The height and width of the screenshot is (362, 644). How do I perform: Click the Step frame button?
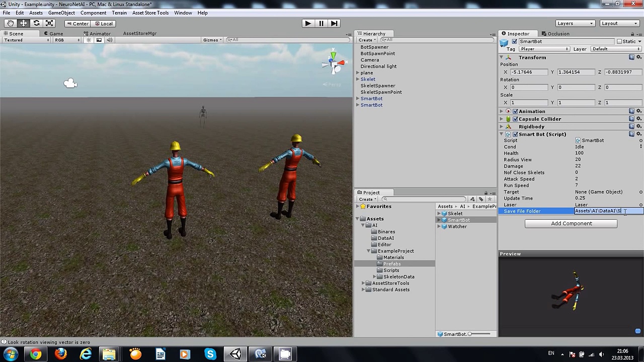(x=334, y=23)
